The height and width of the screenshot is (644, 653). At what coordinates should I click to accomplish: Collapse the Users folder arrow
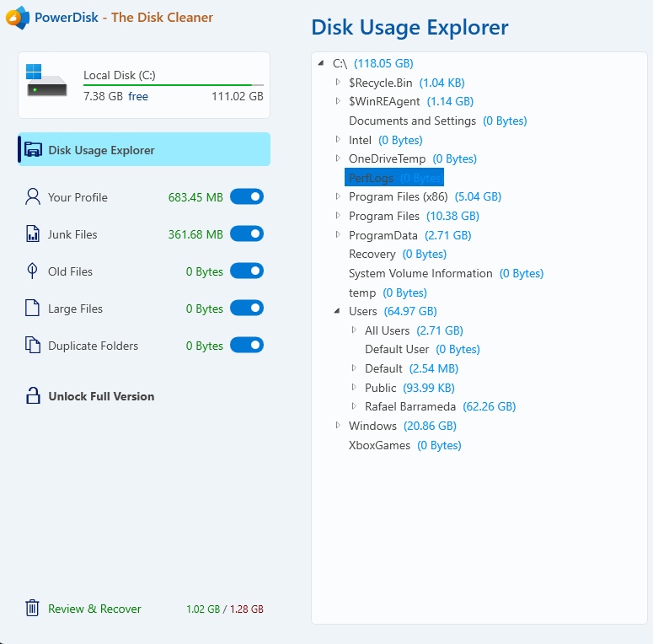coord(337,311)
